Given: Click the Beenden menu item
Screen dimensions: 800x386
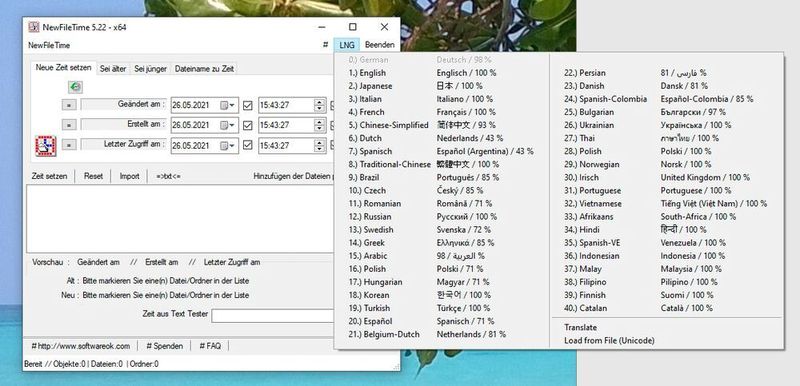Looking at the screenshot, I should tap(380, 45).
